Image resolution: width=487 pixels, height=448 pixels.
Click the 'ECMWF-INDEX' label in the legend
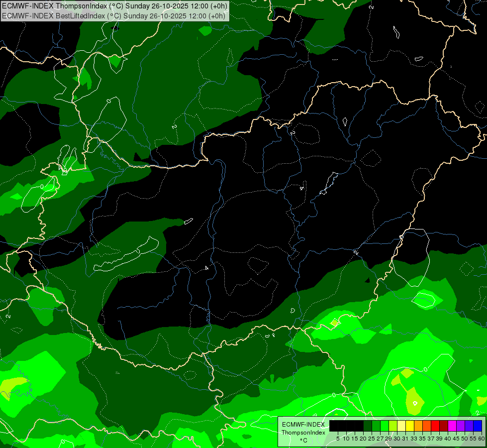303,425
